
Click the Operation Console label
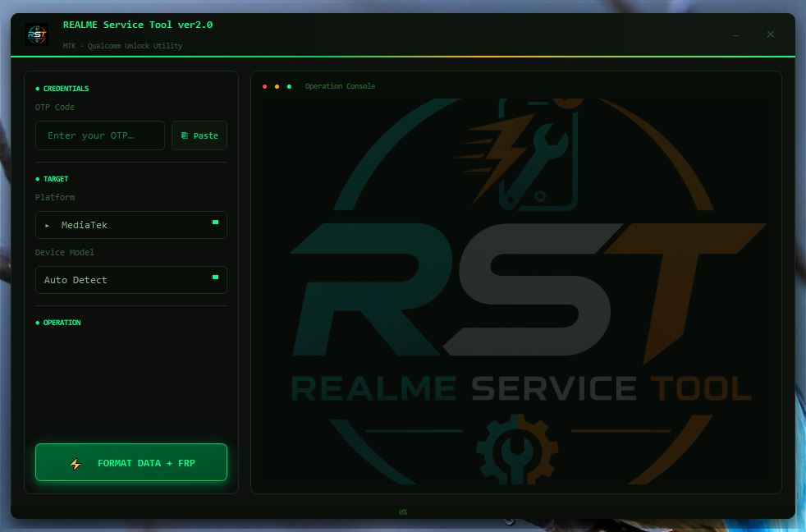[x=341, y=86]
